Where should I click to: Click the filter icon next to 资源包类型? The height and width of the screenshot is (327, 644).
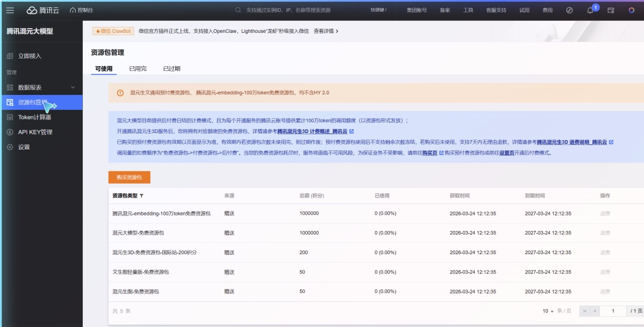pos(141,196)
